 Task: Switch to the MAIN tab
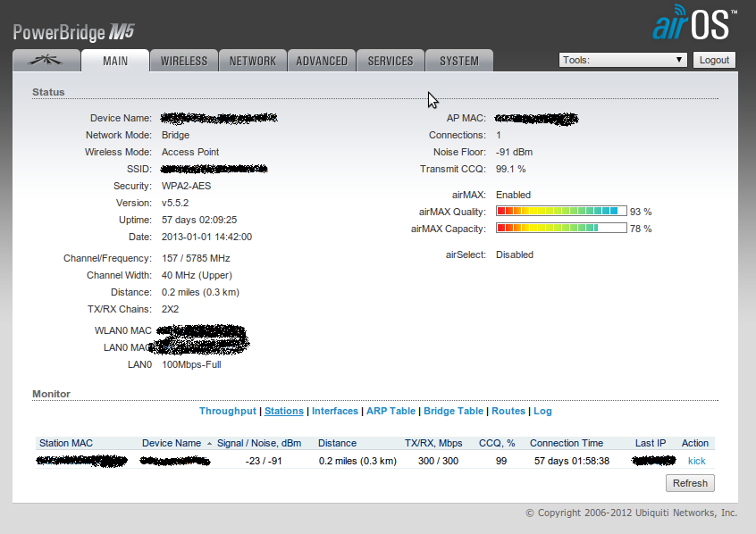pyautogui.click(x=115, y=61)
